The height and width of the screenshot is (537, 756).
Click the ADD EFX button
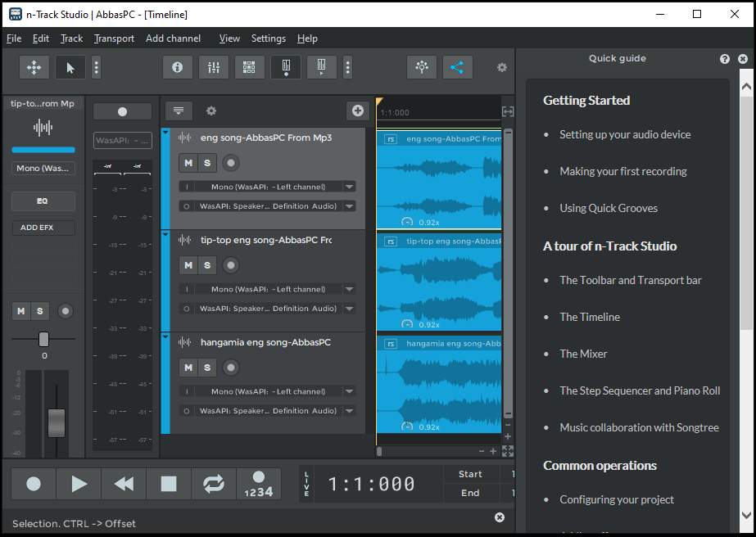click(x=43, y=228)
